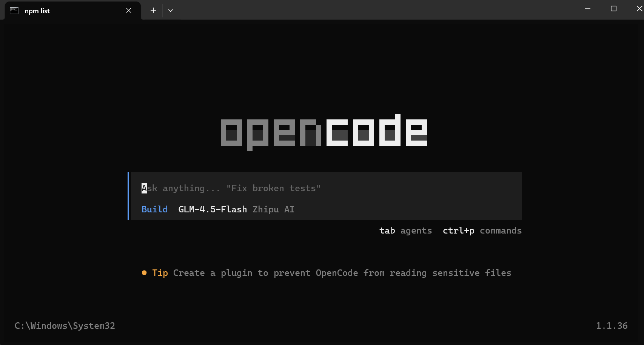Click the agents hint next to tab
Viewport: 644px width, 345px height.
(416, 231)
